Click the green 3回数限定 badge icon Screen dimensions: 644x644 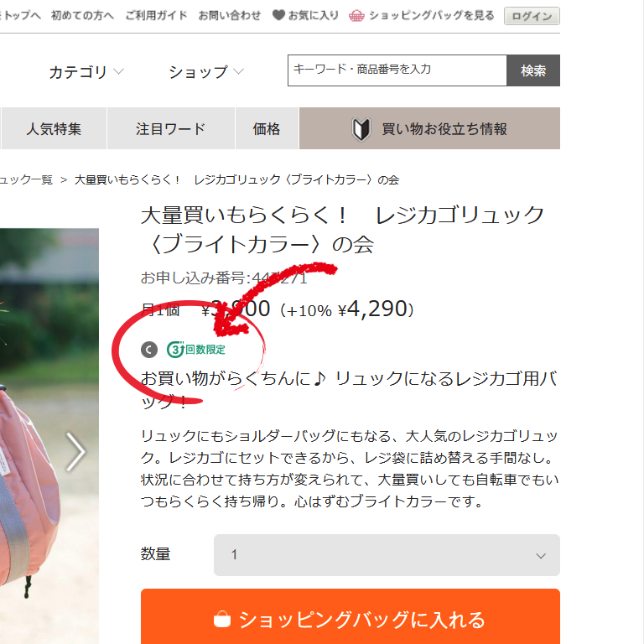[196, 350]
